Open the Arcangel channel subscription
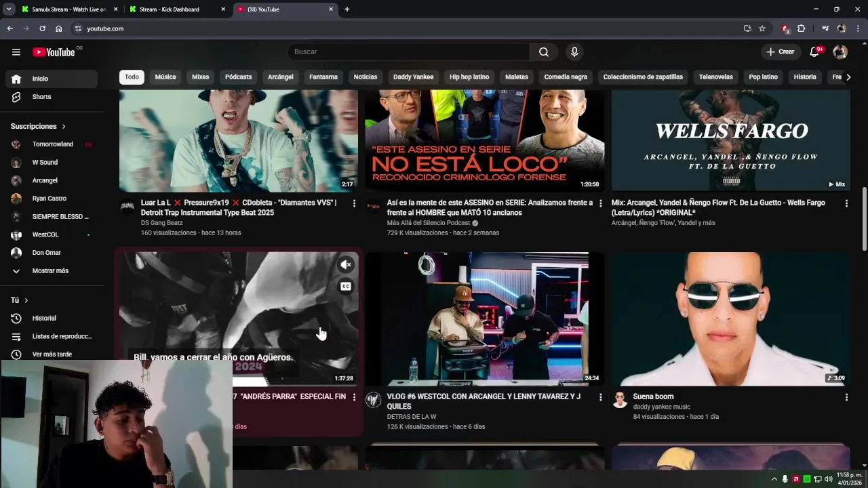Image resolution: width=868 pixels, height=488 pixels. point(52,181)
